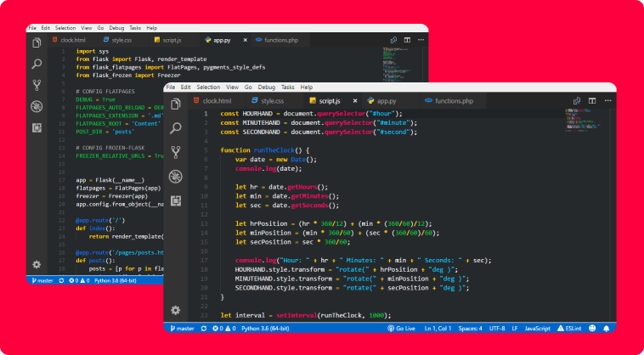Viewport: 644px width, 355px height.
Task: Open the Edit menu in front window
Action: click(186, 87)
